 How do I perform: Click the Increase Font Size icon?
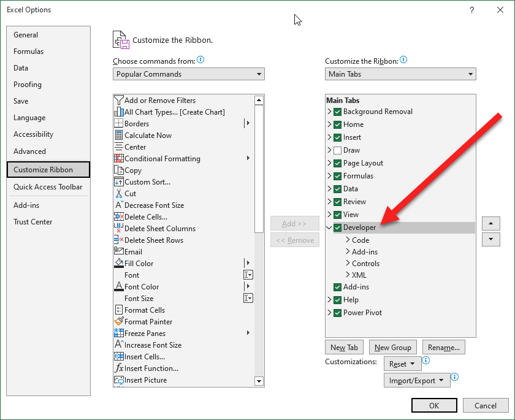(x=118, y=345)
